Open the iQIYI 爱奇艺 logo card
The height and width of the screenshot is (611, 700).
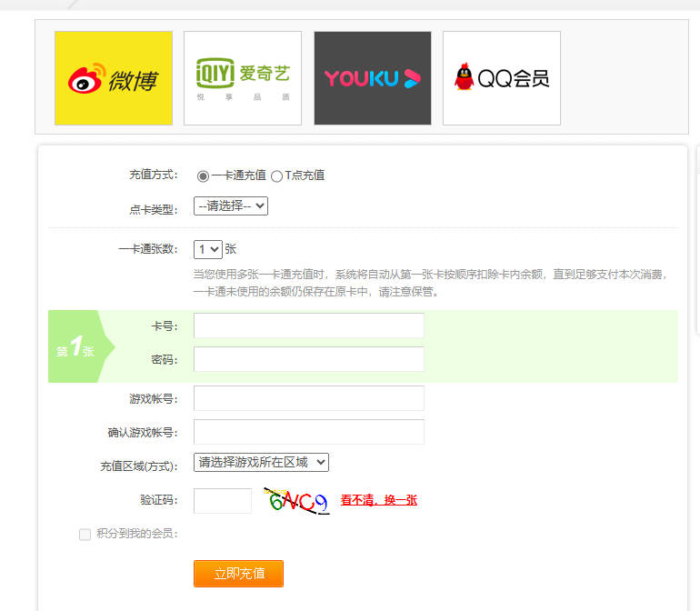pos(243,78)
